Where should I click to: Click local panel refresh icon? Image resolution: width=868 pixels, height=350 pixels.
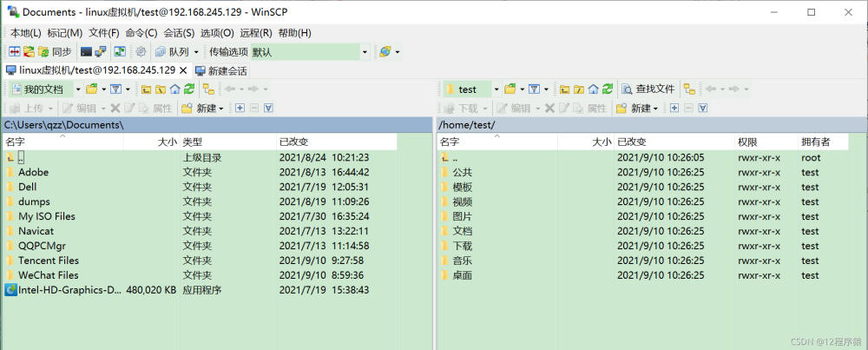(x=189, y=89)
